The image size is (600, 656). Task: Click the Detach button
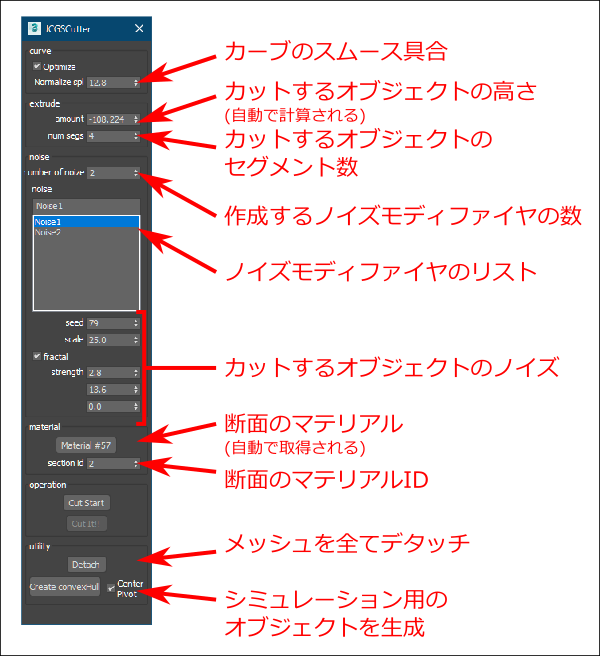86,564
